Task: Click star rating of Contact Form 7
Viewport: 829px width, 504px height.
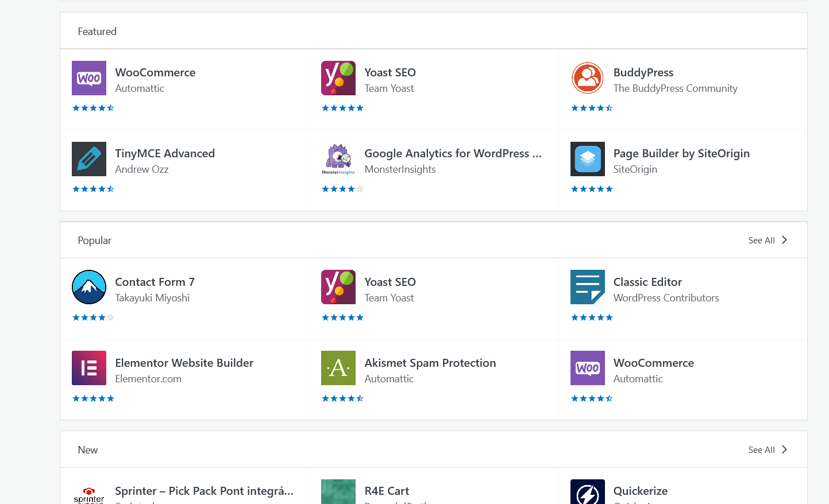Action: (93, 317)
